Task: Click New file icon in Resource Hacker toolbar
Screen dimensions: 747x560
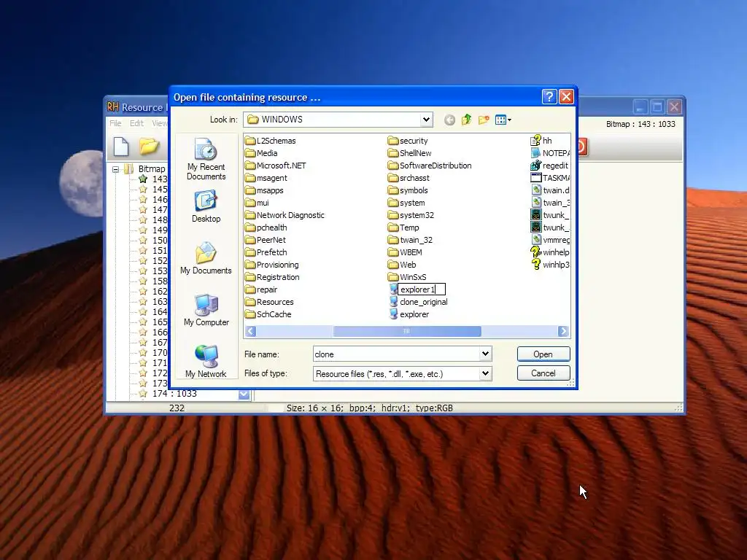Action: 121,146
